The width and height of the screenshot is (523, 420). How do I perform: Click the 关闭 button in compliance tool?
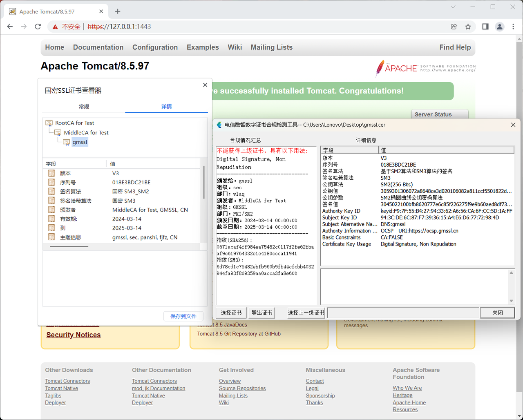(497, 313)
